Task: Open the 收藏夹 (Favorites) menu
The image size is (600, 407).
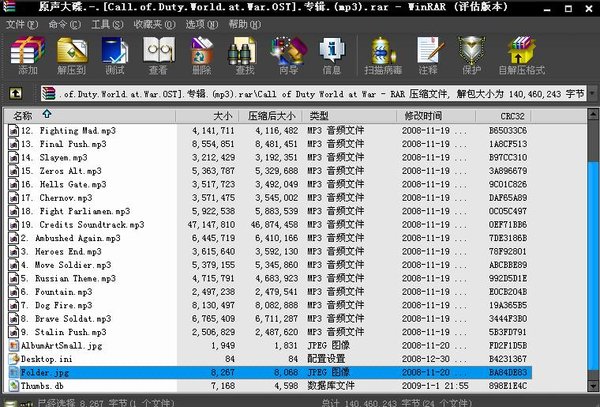Action: pos(154,25)
